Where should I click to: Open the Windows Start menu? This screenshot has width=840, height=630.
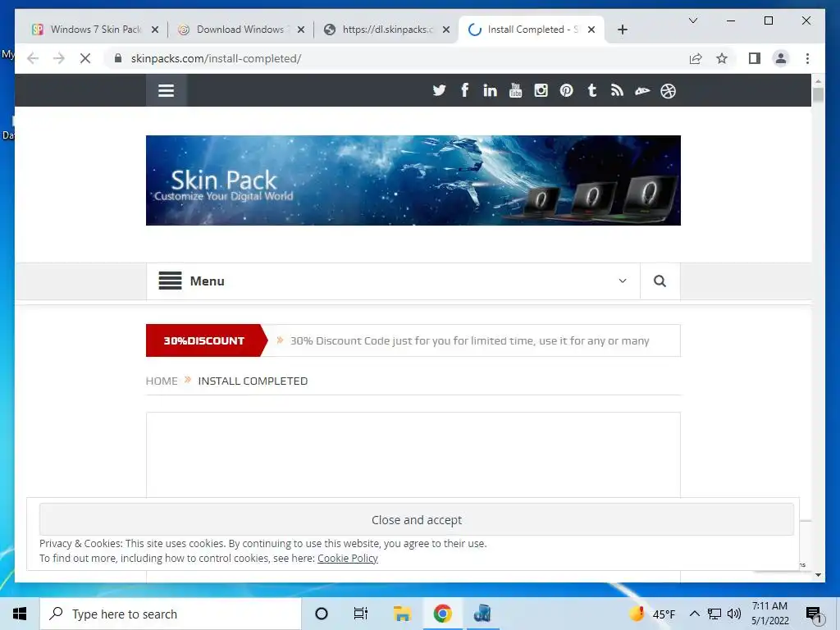pyautogui.click(x=20, y=614)
